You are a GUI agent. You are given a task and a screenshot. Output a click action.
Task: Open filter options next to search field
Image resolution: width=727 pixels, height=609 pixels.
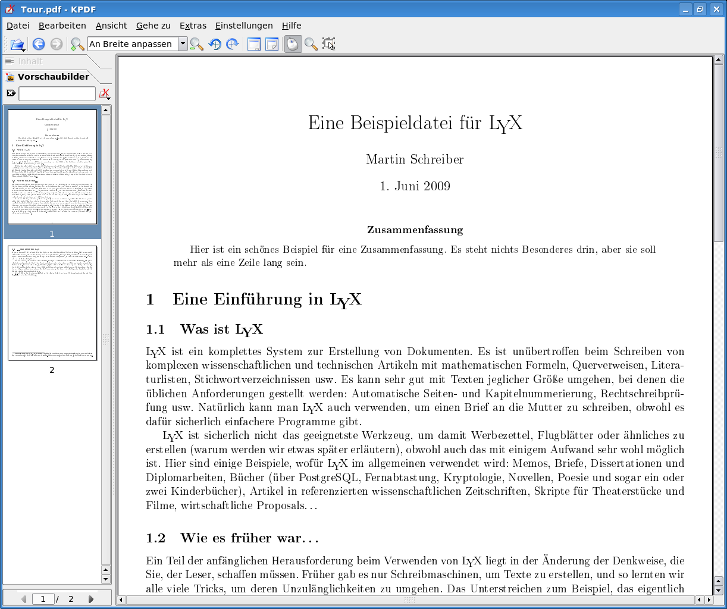[x=105, y=94]
